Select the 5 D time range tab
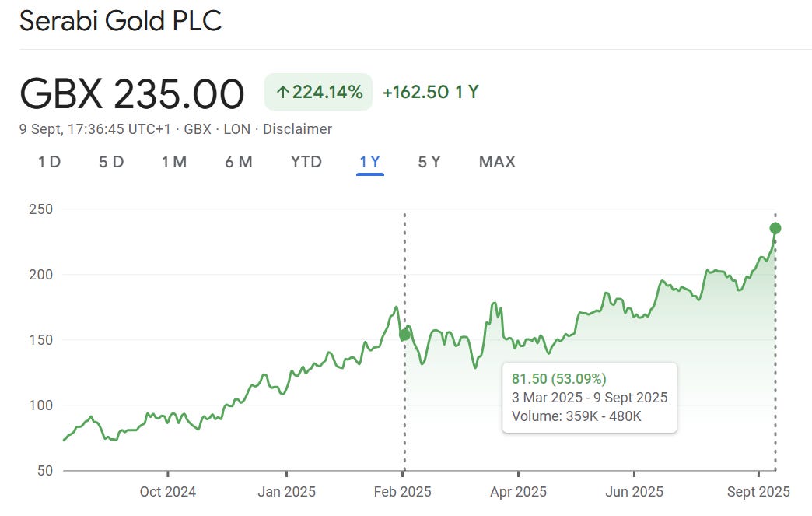The width and height of the screenshot is (812, 516). (x=111, y=162)
